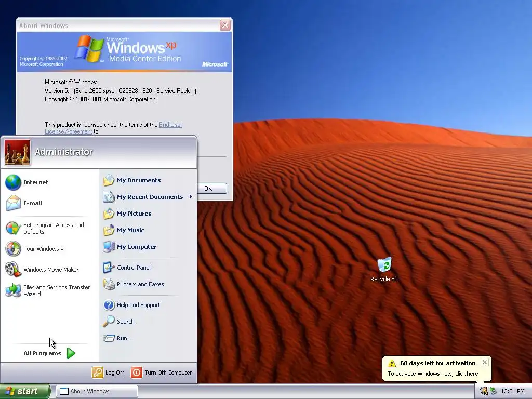Click the Search magnifier icon

[109, 321]
